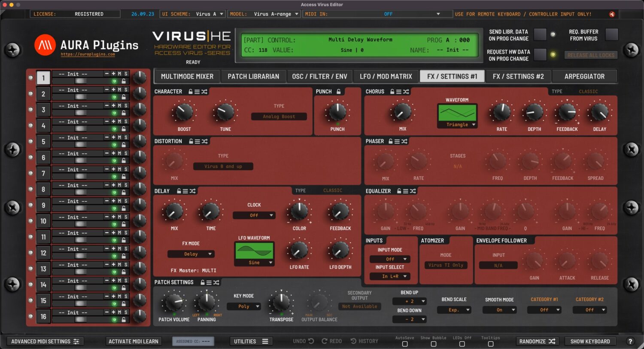Open the Chorus waveform Triangle dropdown
This screenshot has width=644, height=349.
point(457,125)
